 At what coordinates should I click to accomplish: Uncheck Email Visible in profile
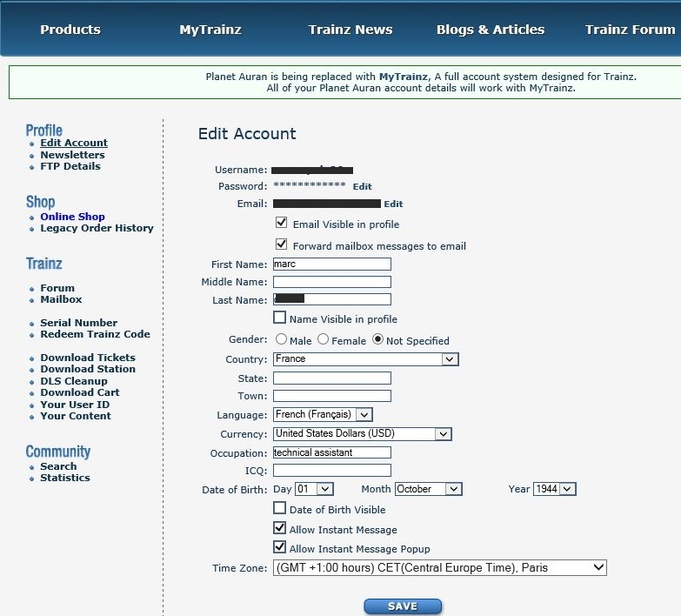[281, 223]
